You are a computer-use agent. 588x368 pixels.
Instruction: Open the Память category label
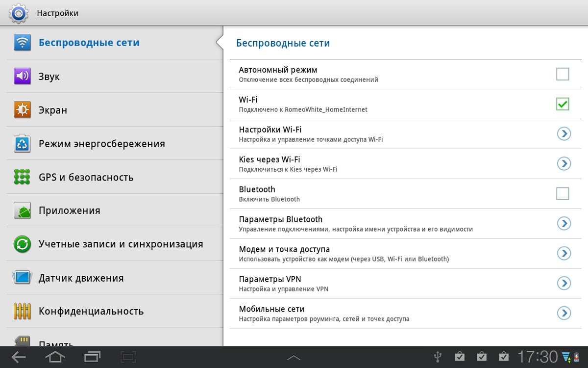pyautogui.click(x=56, y=342)
